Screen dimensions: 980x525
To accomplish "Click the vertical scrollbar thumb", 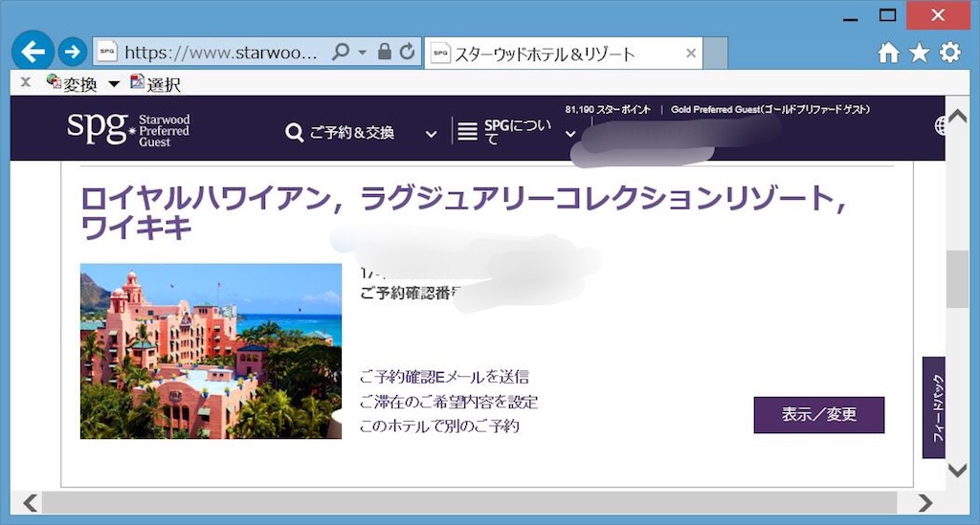I will click(x=957, y=279).
